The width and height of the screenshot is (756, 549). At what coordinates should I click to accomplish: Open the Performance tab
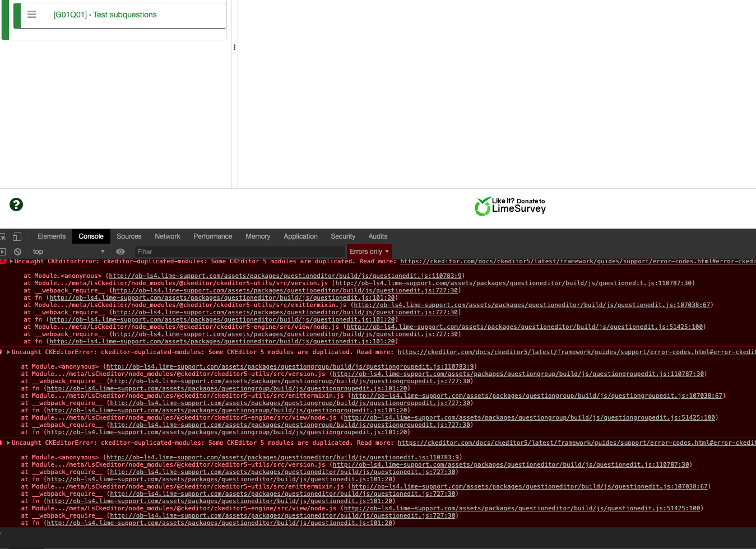(x=213, y=236)
